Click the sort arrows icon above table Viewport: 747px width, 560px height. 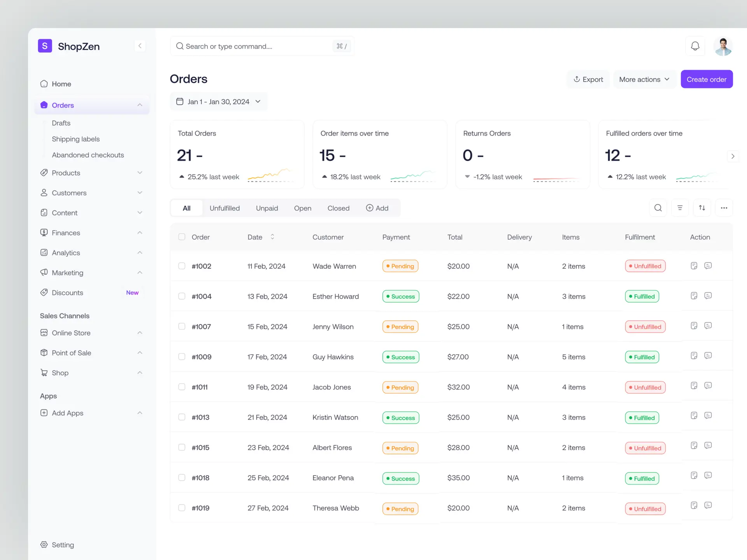[x=702, y=208]
